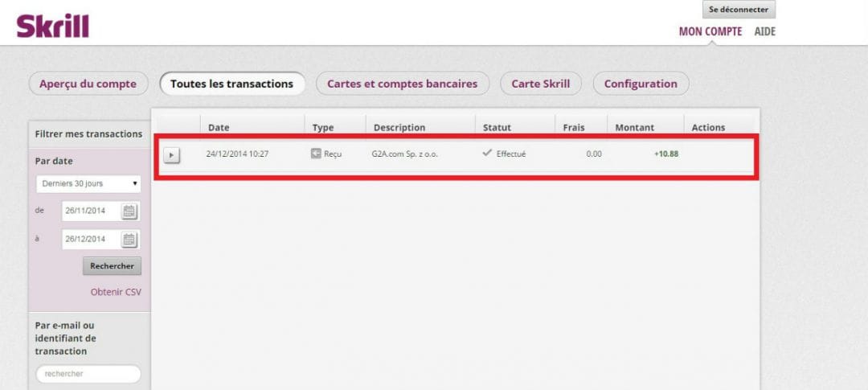Click the rechercher e-mail or transaction ID field

(88, 374)
